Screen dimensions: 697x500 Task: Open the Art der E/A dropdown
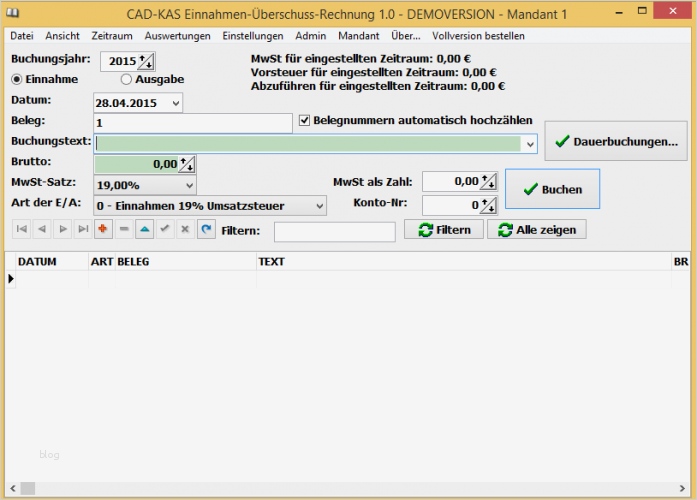click(319, 206)
